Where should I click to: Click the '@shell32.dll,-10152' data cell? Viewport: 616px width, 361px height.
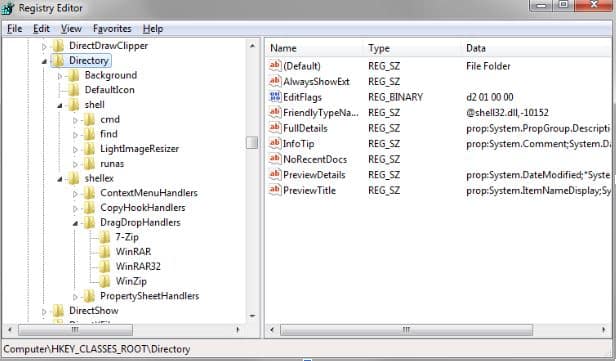507,113
